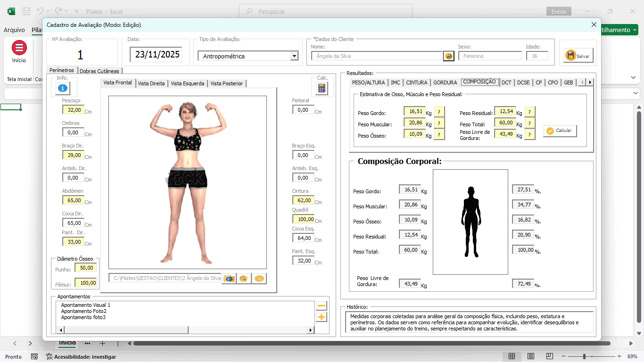Viewport: 644px width, 362px height.
Task: Remove an apontamento with the minus icon
Action: 322,306
